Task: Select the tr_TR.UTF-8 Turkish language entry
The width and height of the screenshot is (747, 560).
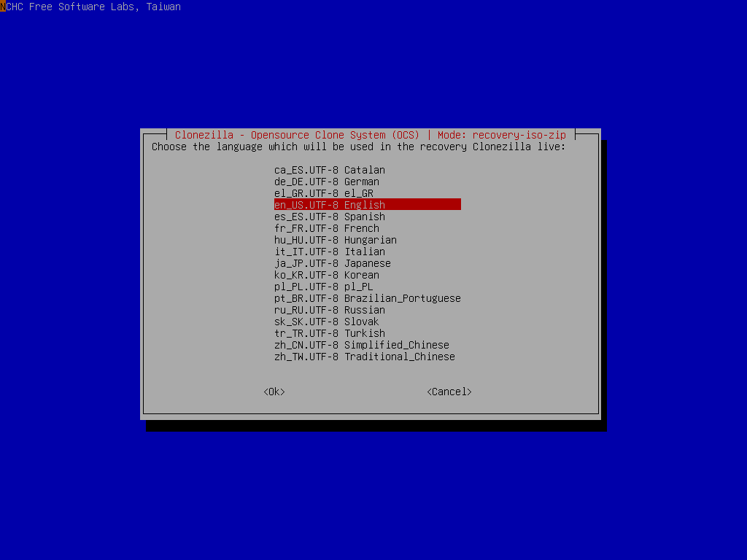Action: (326, 333)
